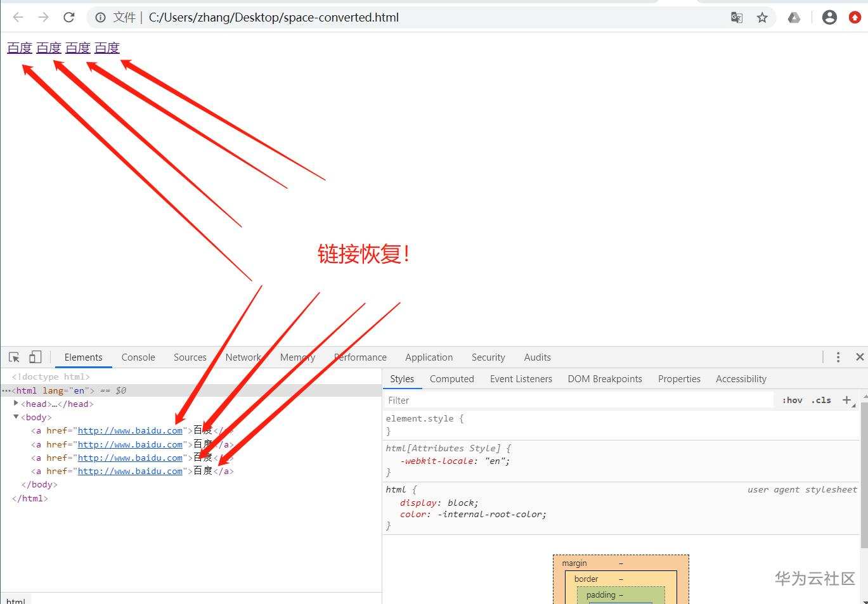Click the user agent stylesheet label
868x604 pixels.
tap(802, 489)
